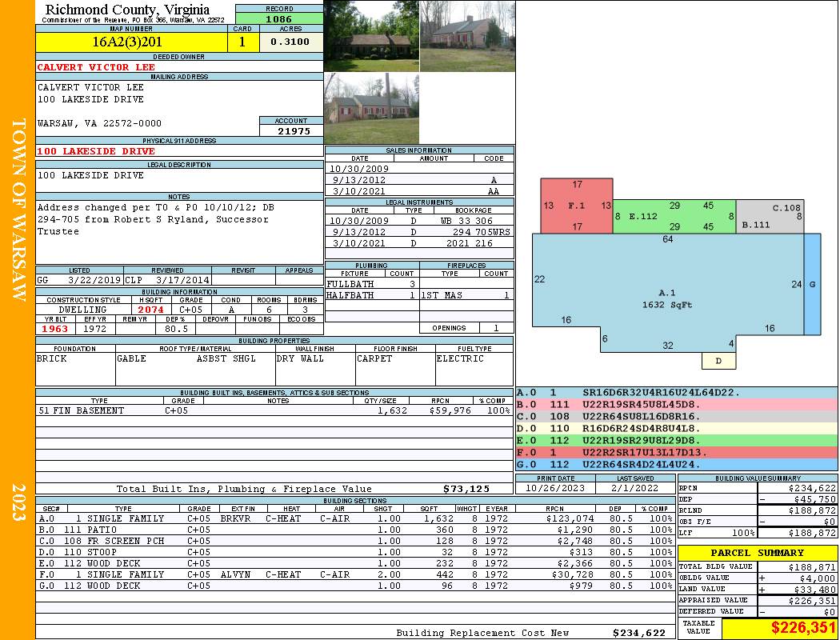This screenshot has height=640, width=840.
Task: Click map number 16A2(3)201
Action: [x=127, y=42]
